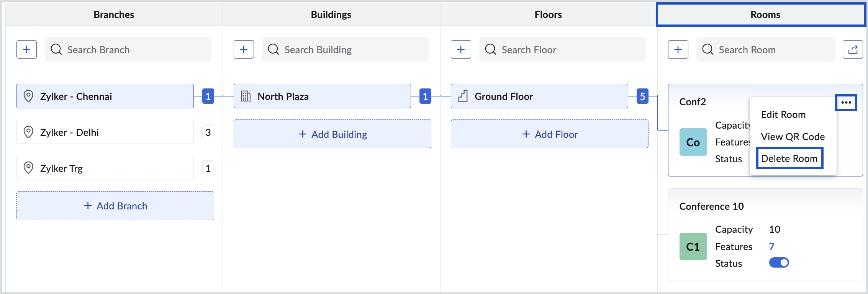Click Add Building button
The width and height of the screenshot is (868, 294).
332,134
